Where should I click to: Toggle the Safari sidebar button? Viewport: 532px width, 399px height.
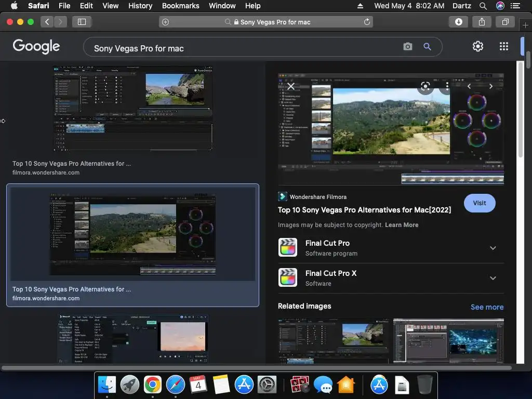point(82,22)
